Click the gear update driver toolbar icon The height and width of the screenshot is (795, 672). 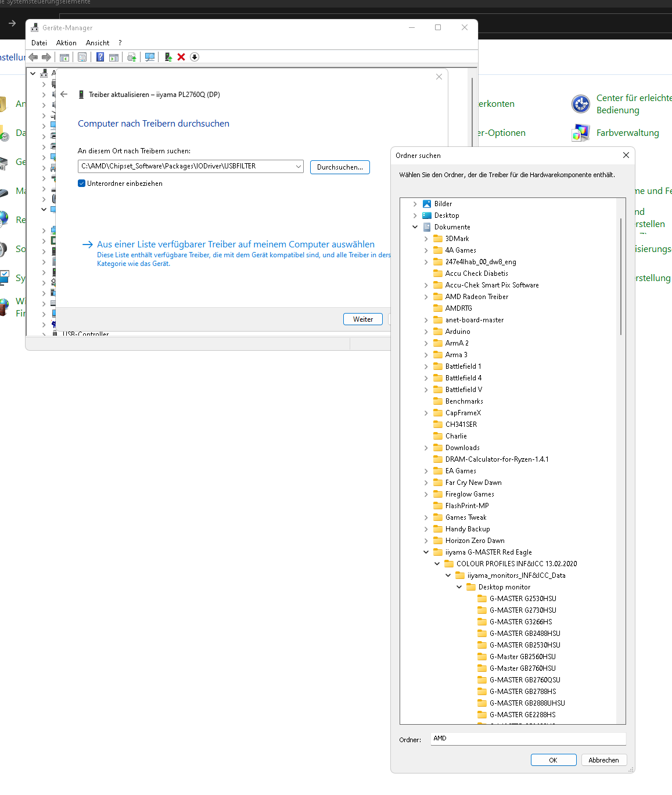tap(132, 57)
